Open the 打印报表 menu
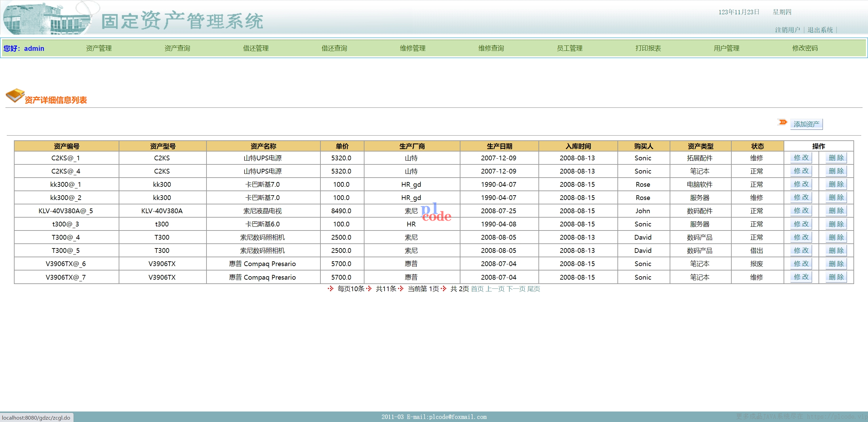Image resolution: width=868 pixels, height=422 pixels. (x=648, y=48)
